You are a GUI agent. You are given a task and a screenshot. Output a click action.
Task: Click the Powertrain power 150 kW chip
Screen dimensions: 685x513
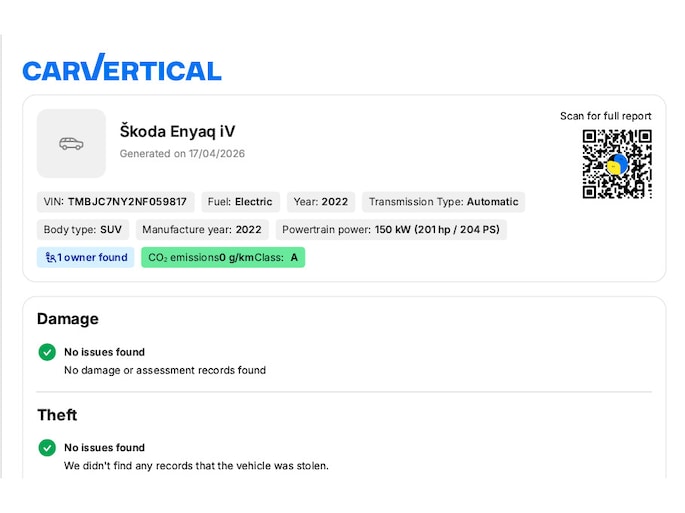391,230
